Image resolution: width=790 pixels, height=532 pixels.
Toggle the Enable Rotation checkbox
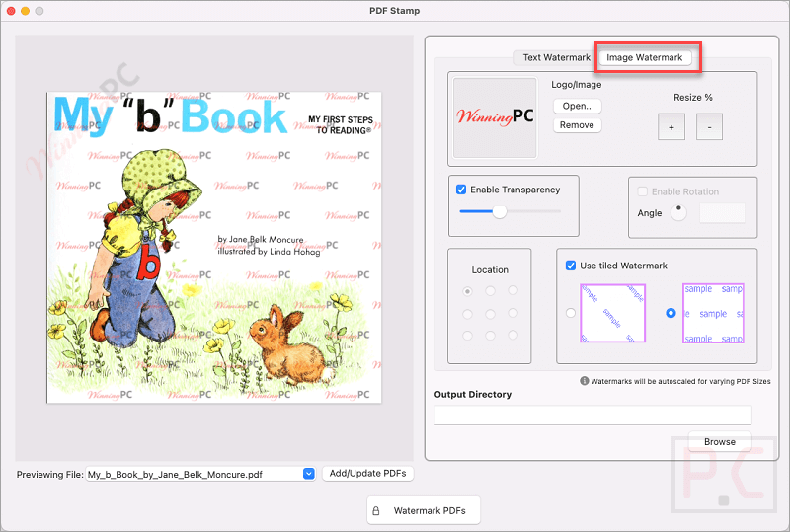coord(643,191)
